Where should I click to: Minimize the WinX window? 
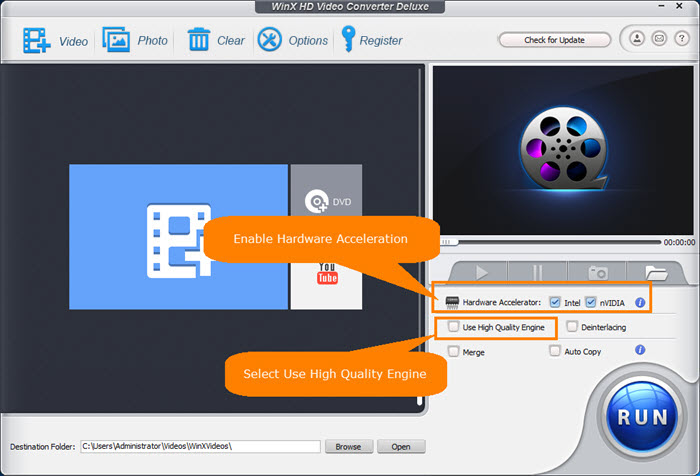(x=661, y=6)
